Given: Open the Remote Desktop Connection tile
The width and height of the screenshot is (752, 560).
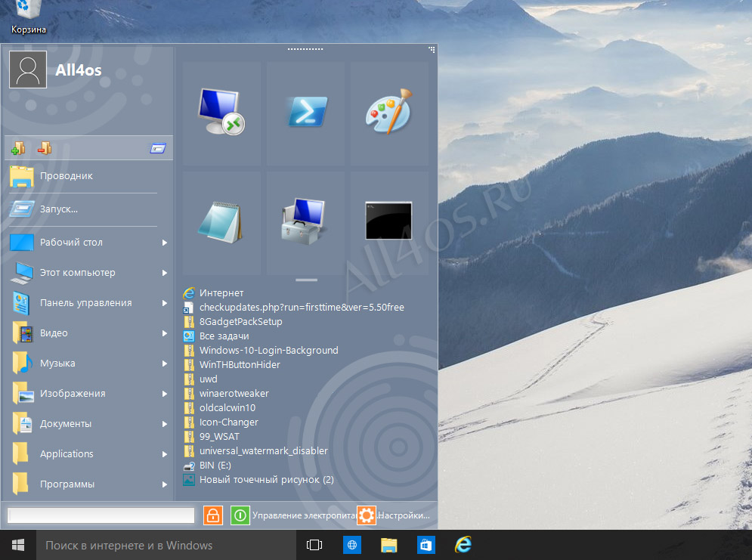Looking at the screenshot, I should (x=221, y=112).
